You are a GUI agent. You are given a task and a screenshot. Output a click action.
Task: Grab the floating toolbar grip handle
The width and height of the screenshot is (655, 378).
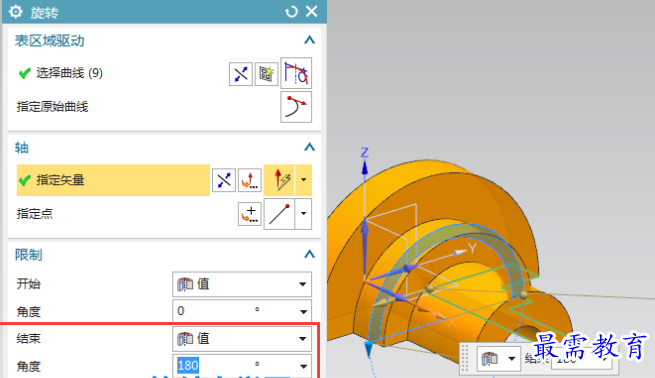(465, 358)
